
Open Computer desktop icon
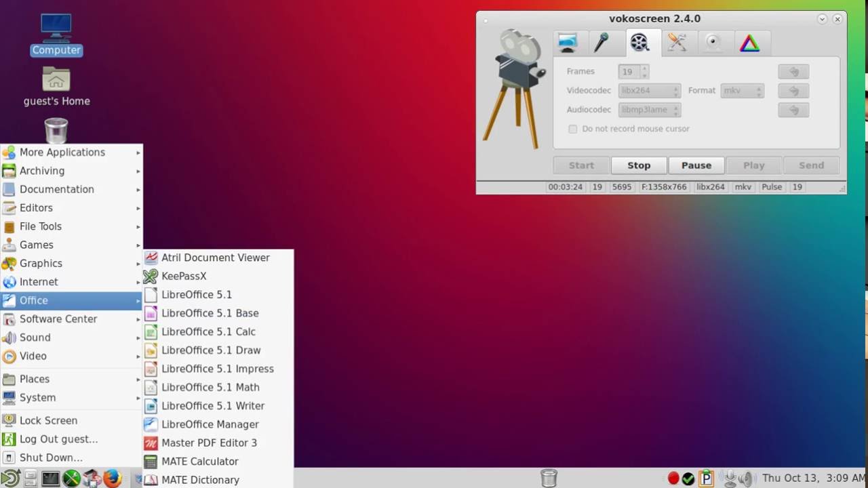coord(56,34)
